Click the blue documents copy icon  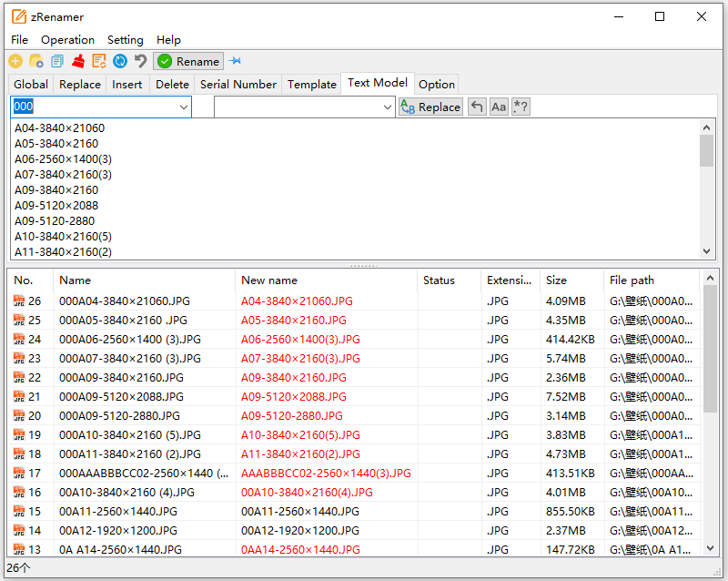(x=57, y=61)
